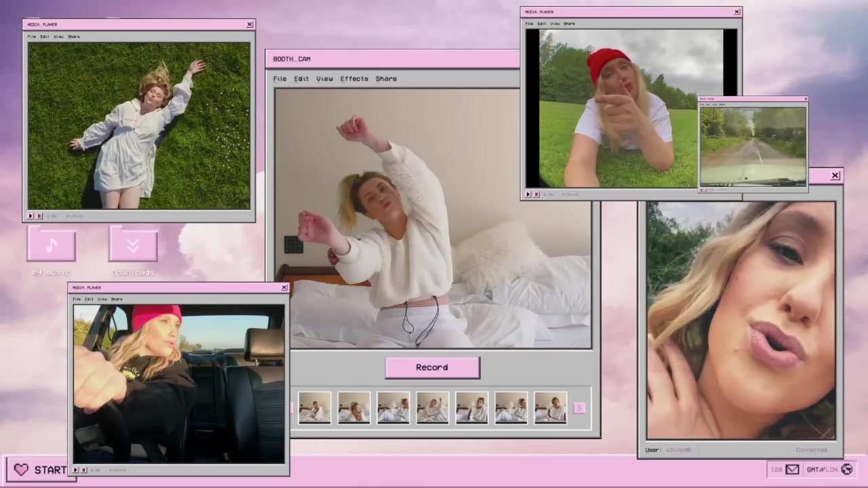Open Share menu in grass-lying media player

[x=74, y=37]
